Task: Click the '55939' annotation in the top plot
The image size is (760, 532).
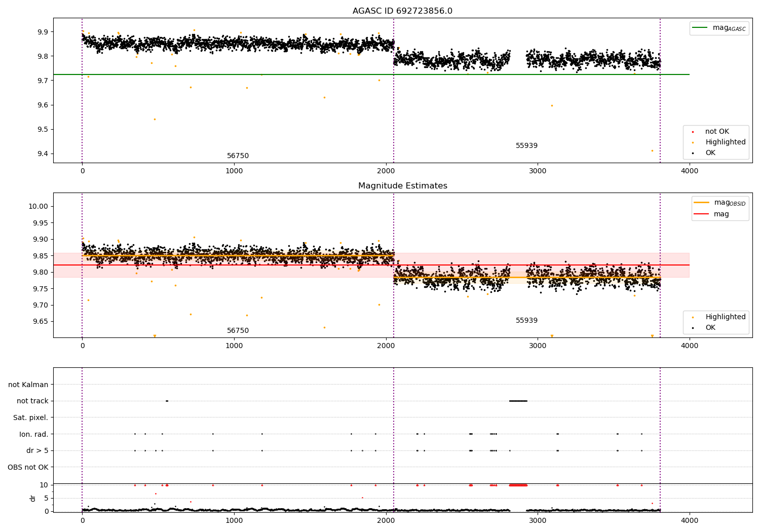Action: tap(526, 146)
